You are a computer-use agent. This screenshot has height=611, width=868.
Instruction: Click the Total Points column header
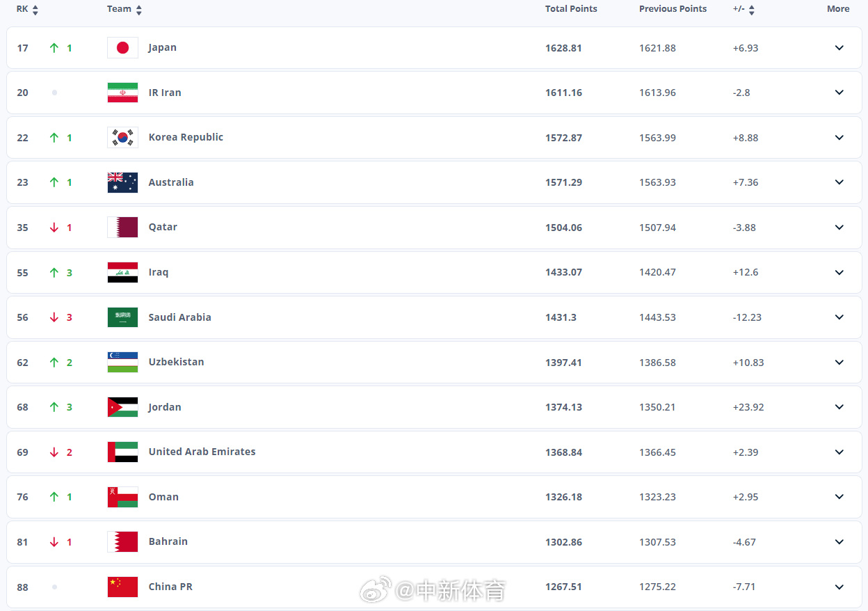click(x=571, y=9)
